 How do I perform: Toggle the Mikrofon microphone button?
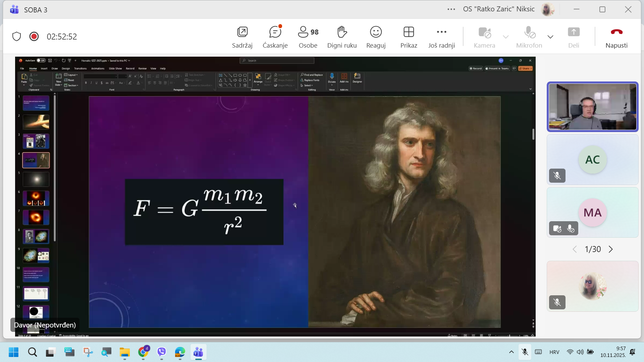coord(529,33)
